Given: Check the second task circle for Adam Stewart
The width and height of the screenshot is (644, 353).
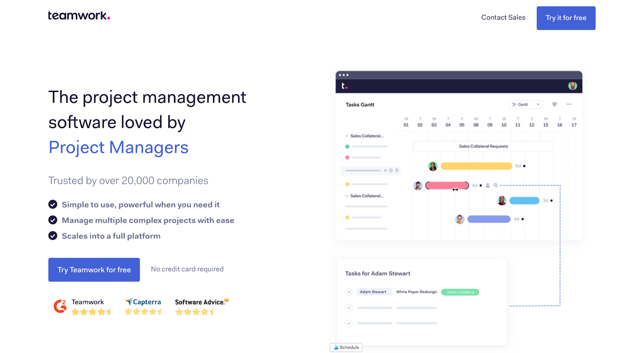Looking at the screenshot, I should point(349,308).
